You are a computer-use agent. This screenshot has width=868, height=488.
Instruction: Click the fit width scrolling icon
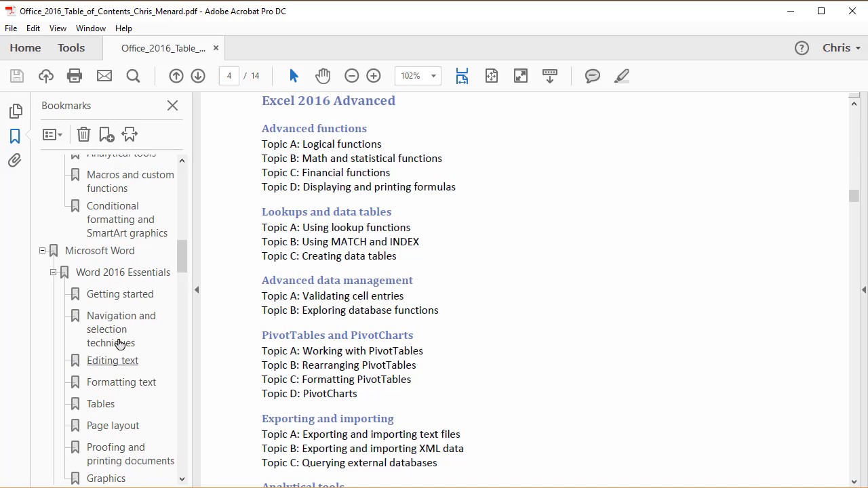462,76
